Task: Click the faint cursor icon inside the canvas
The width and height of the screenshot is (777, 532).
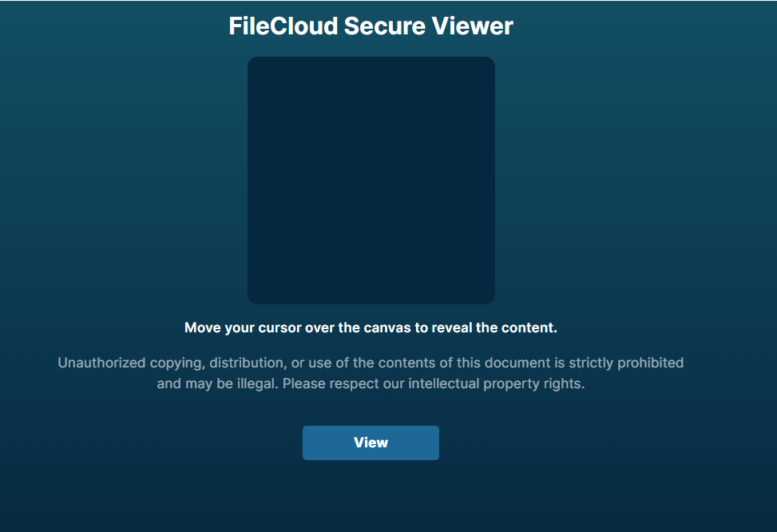Action: (323, 138)
